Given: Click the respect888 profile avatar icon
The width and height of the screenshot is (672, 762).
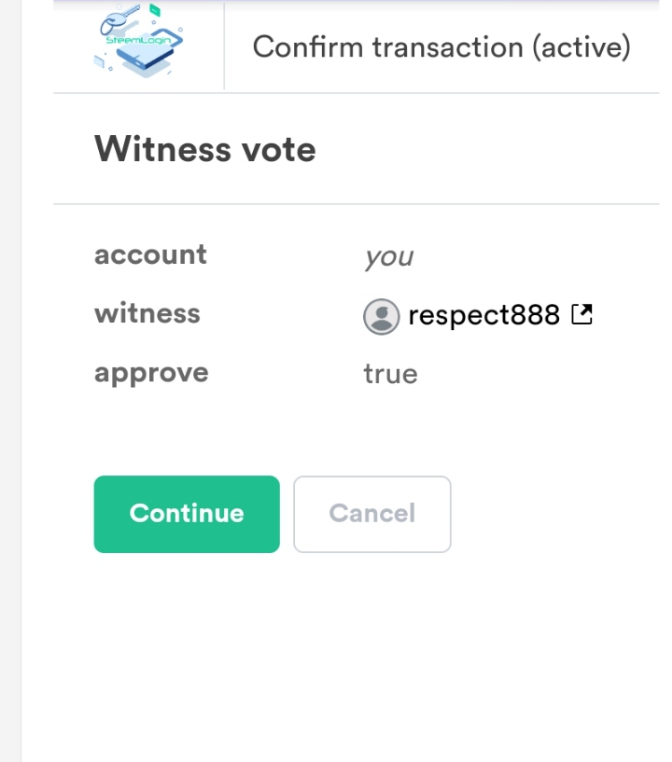Looking at the screenshot, I should (381, 317).
